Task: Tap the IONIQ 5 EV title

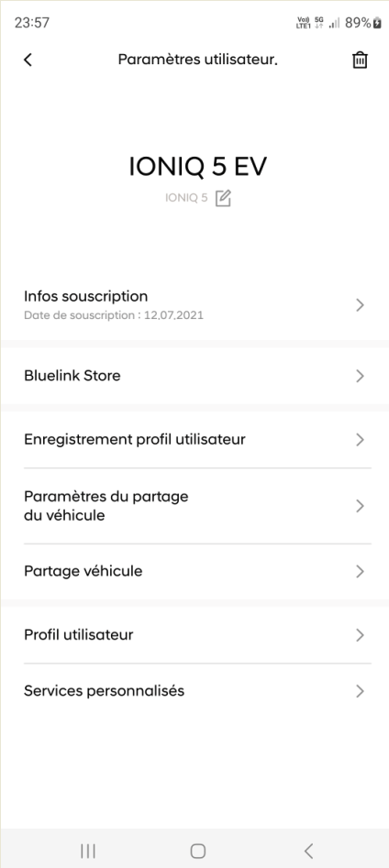Action: pos(198,167)
